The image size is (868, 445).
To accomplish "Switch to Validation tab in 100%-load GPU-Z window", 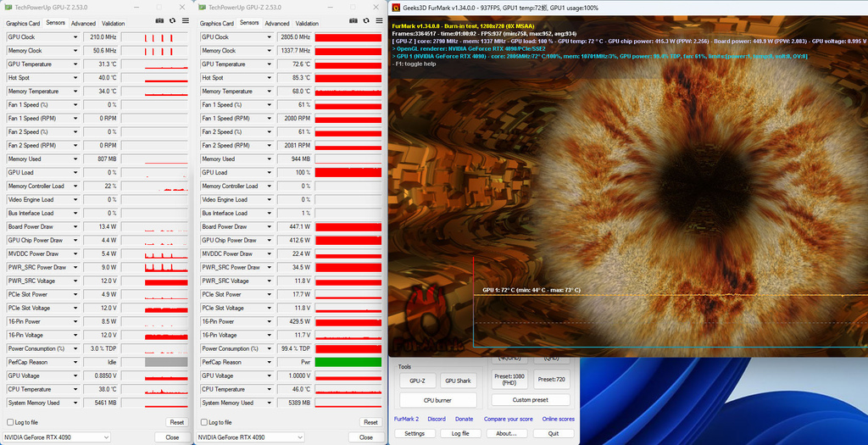I will 307,23.
